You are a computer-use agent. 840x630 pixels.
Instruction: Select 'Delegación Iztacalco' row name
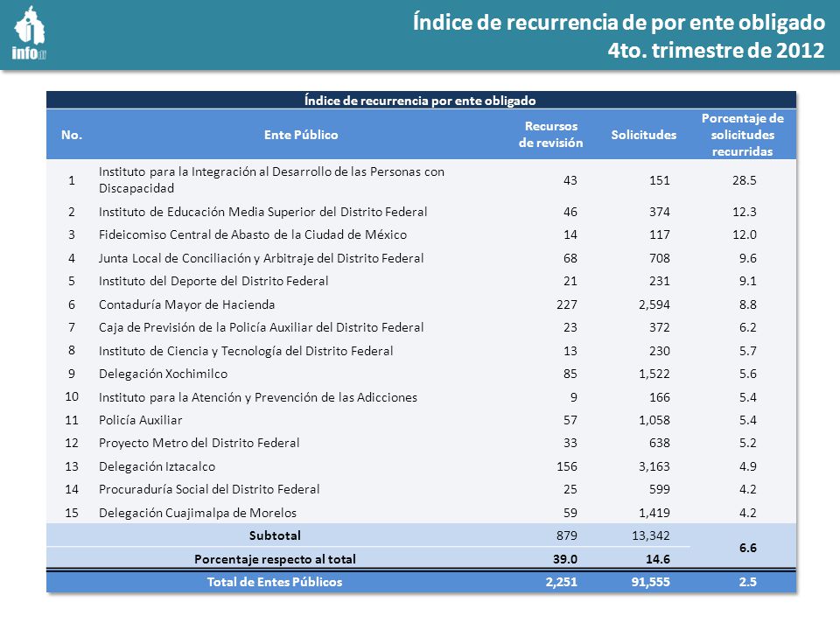(x=157, y=466)
